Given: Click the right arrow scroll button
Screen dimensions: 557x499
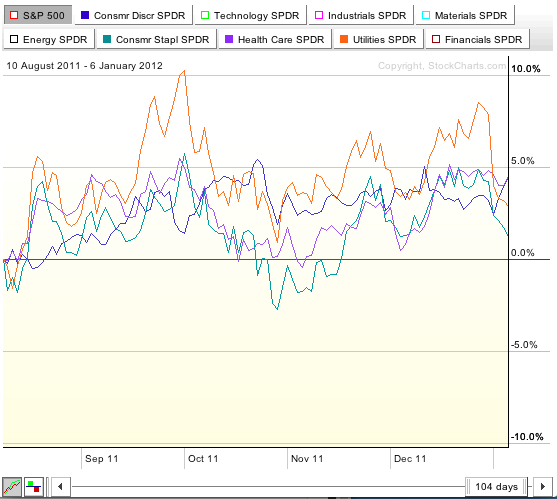Looking at the screenshot, I should (543, 487).
